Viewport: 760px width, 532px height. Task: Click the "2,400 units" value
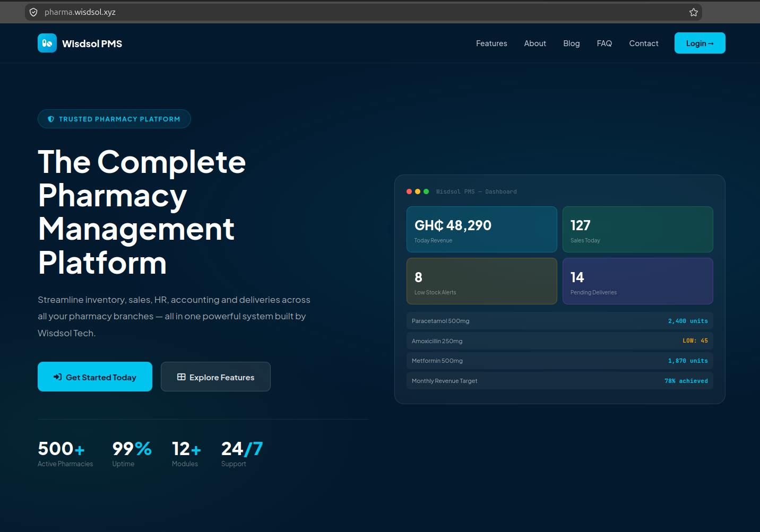[688, 321]
